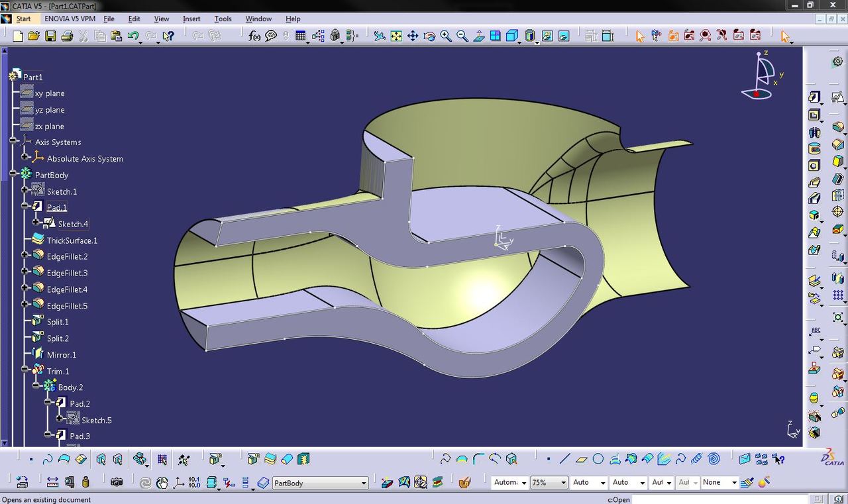Expand the Sketch.5 tree node
848x504 pixels.
(60, 419)
